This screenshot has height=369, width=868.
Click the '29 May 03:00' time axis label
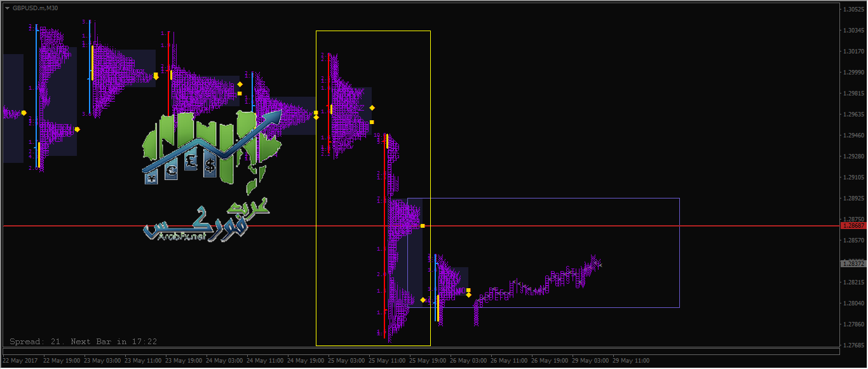[590, 361]
